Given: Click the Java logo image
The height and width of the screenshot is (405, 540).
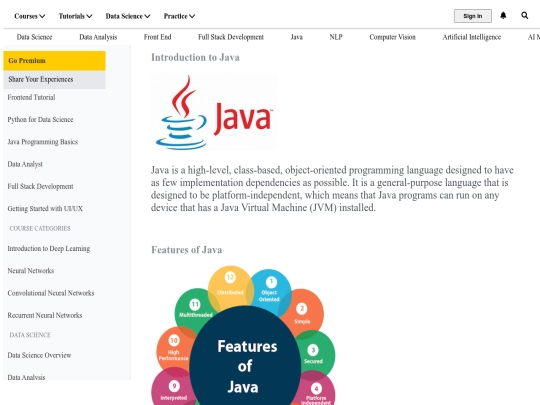Looking at the screenshot, I should click(214, 112).
